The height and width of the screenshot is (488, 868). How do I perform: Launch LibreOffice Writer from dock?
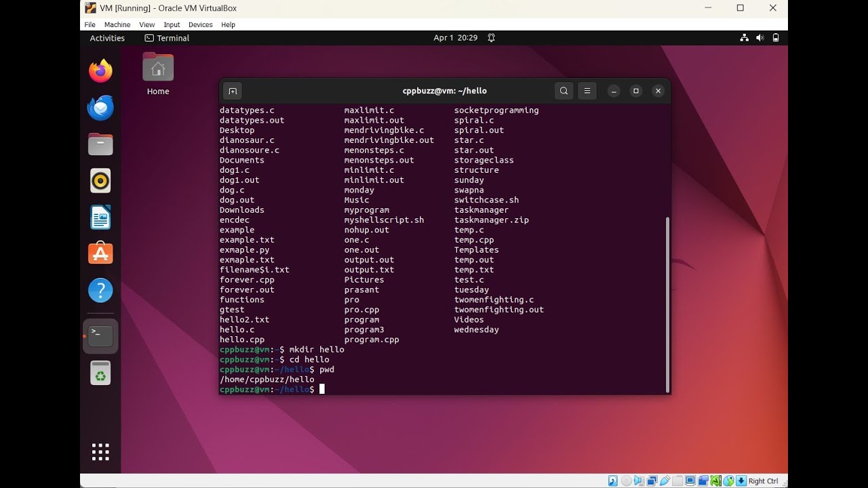point(100,217)
